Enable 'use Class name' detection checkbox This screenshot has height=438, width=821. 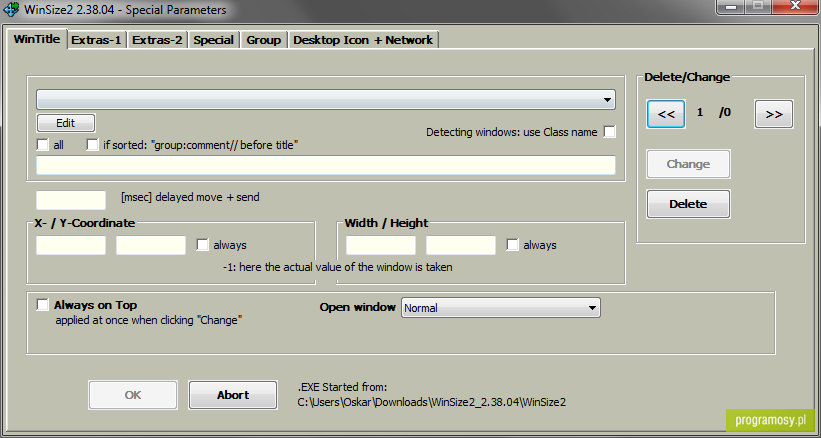(x=609, y=132)
